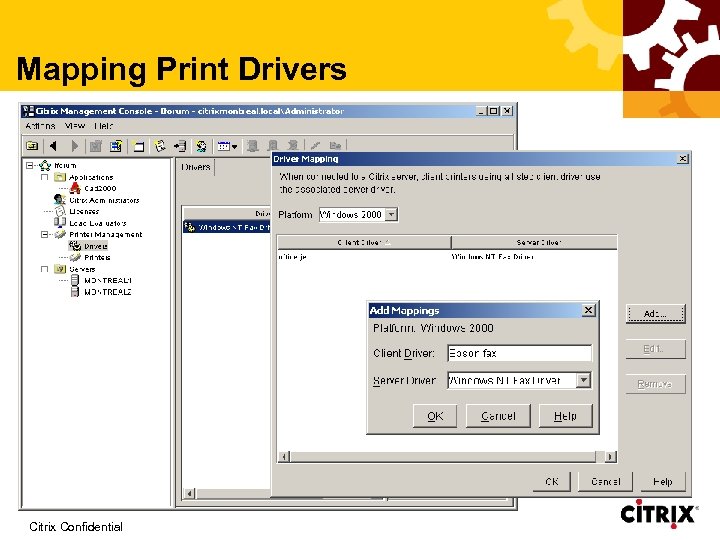Toggle the Servers node expander
Screen dimensions: 720x540
[x=45, y=269]
